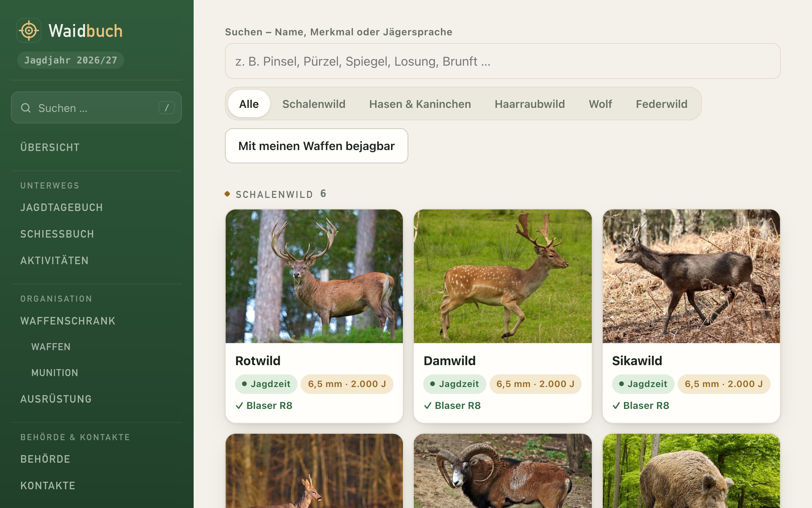Click Blaser R8 under Damwild
This screenshot has height=508, width=812.
(x=453, y=405)
